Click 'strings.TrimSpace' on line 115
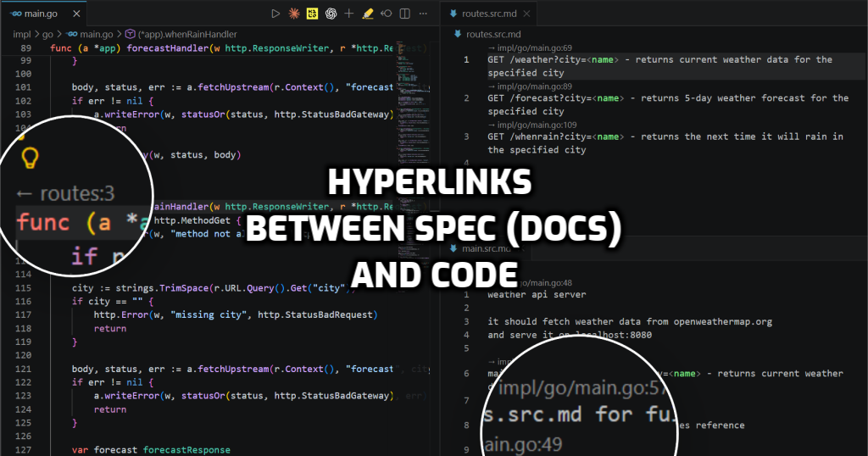This screenshot has height=456, width=868. click(162, 288)
